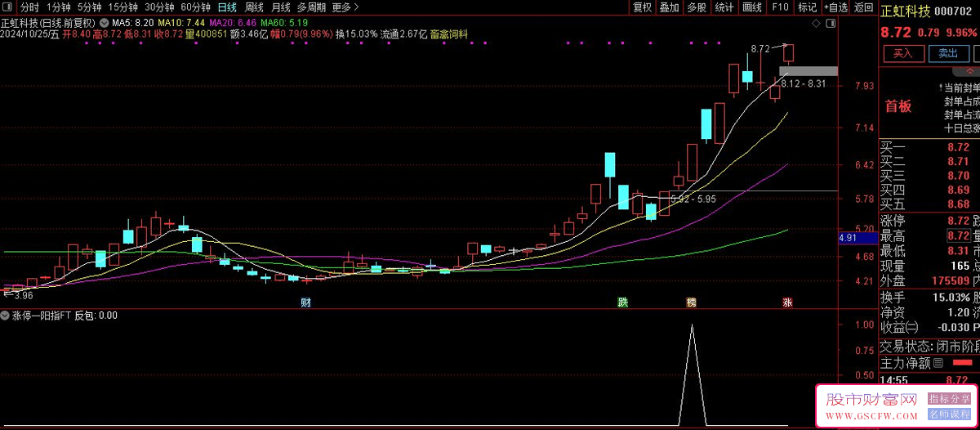The image size is (980, 430).
Task: Open the 多股 multi-stock view
Action: [697, 7]
